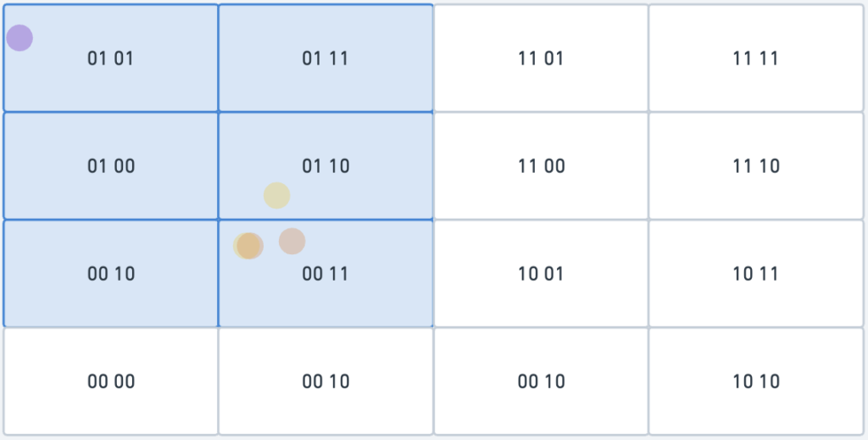This screenshot has width=868, height=440.
Task: Select the 11 01 cell
Action: tap(541, 58)
